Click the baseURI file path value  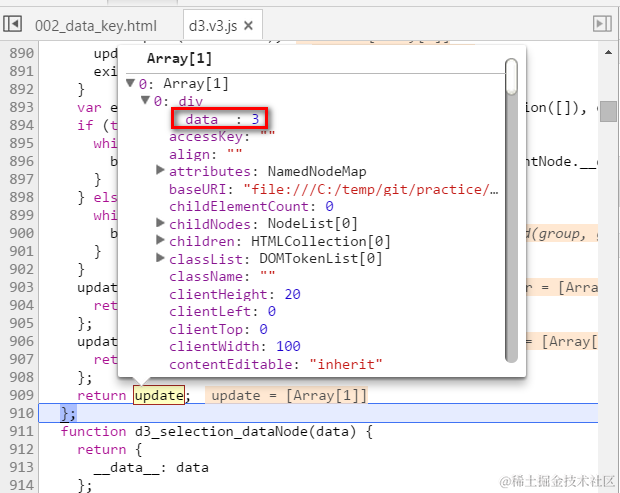click(x=370, y=189)
